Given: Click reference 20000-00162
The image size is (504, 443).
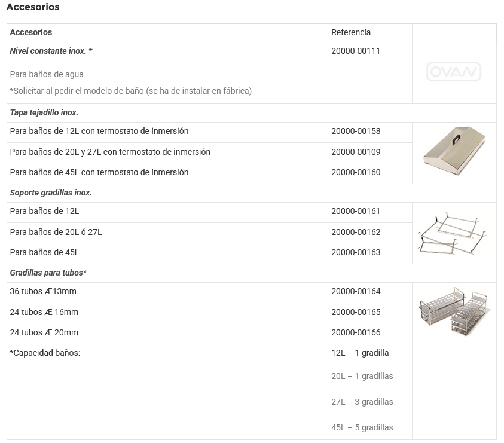Looking at the screenshot, I should coord(356,233).
